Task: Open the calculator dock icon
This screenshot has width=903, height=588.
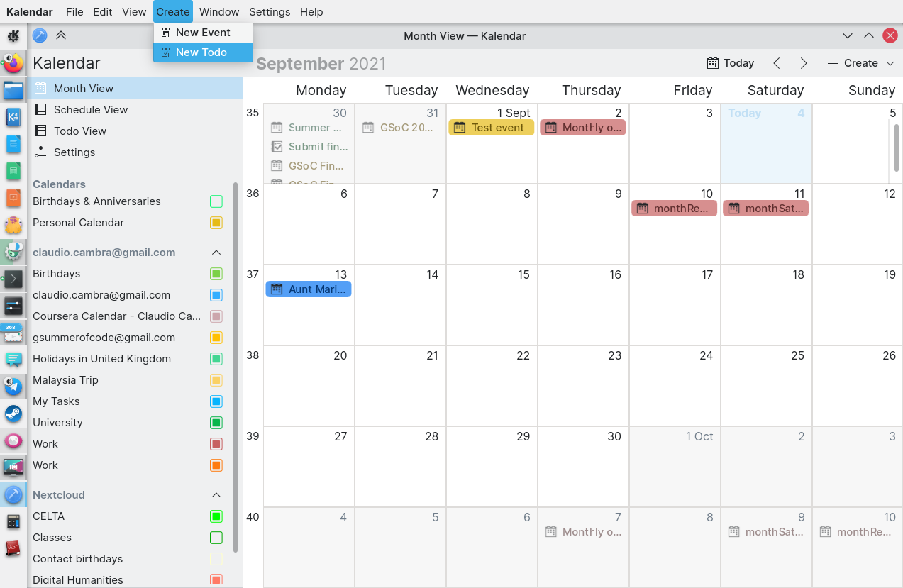Action: click(13, 521)
